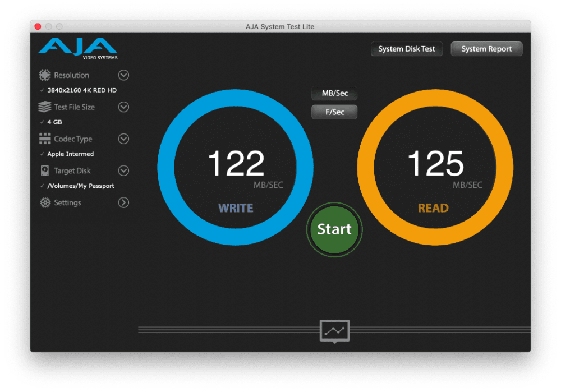
Task: Click the Settings gear icon
Action: click(x=45, y=202)
